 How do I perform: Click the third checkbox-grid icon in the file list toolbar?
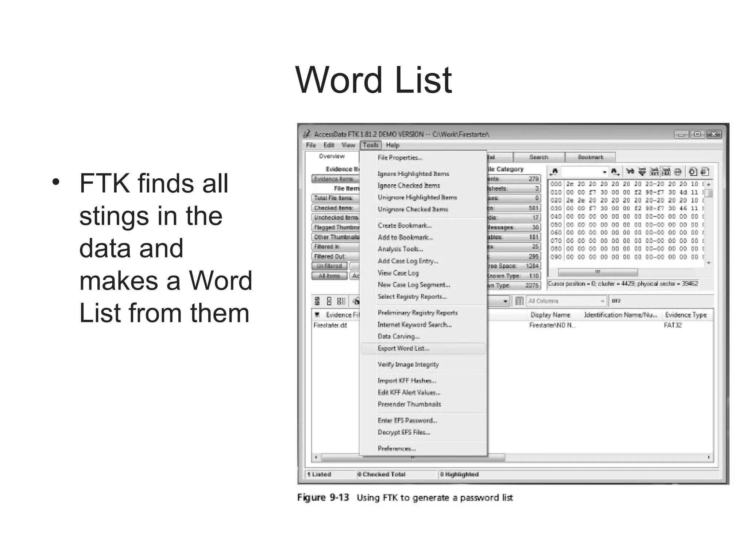point(341,301)
